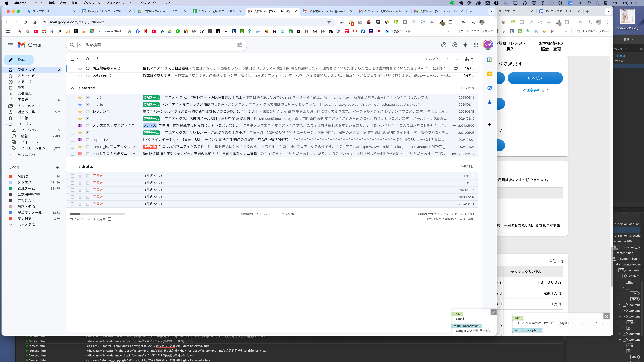The height and width of the screenshot is (362, 644).
Task: Click CSV形式 button in background window
Action: 535,78
